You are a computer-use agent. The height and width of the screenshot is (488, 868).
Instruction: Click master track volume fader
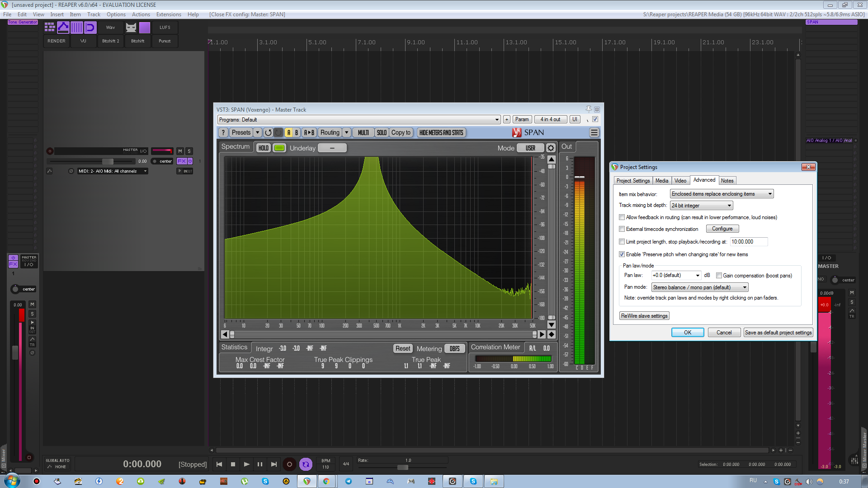(108, 161)
